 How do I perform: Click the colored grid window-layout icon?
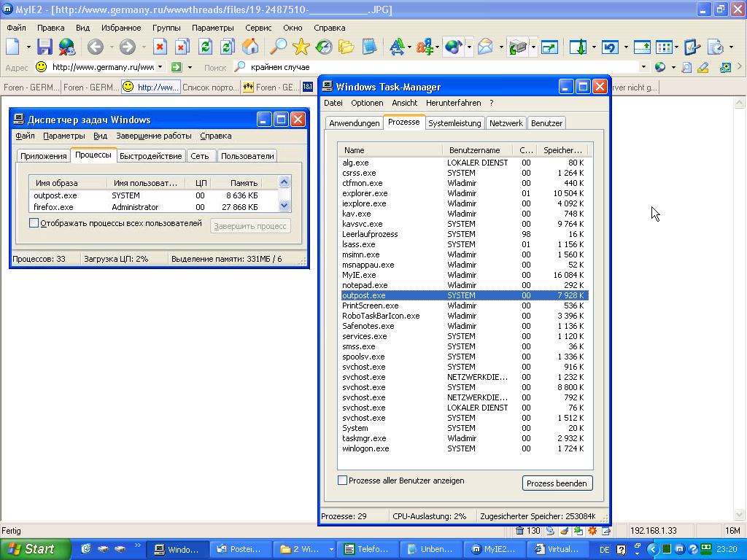[664, 47]
